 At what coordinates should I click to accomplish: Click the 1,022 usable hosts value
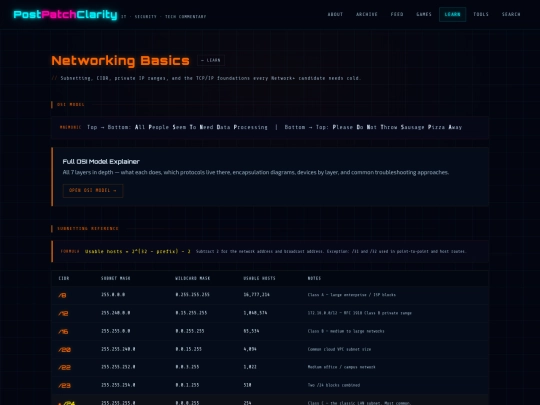[x=250, y=367]
